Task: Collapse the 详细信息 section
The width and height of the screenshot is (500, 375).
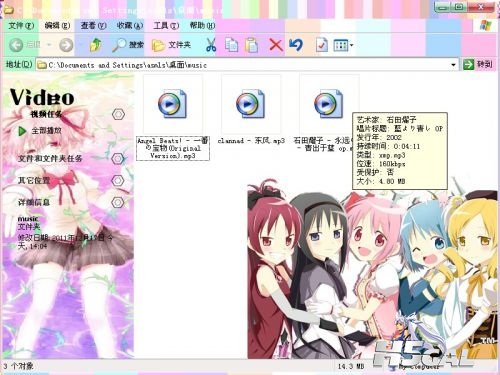Action: pos(118,202)
